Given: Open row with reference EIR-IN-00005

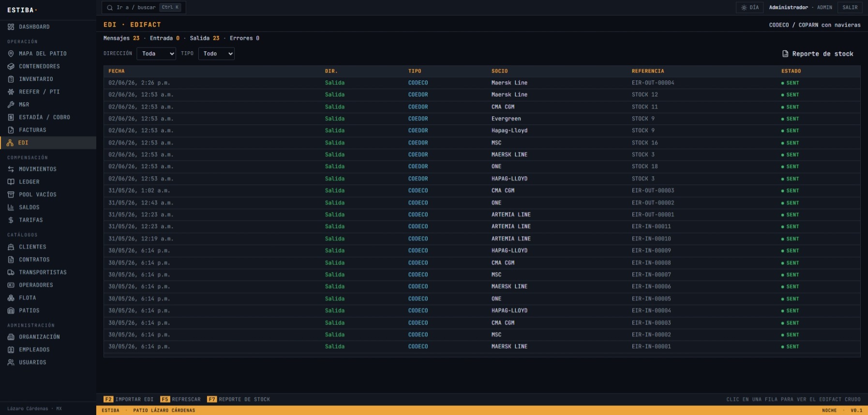Looking at the screenshot, I should [x=482, y=299].
